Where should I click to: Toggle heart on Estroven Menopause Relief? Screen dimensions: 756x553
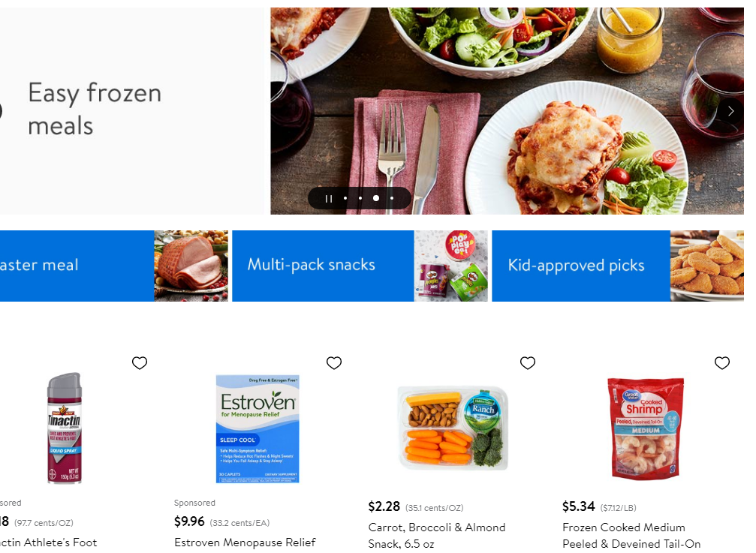pyautogui.click(x=334, y=363)
